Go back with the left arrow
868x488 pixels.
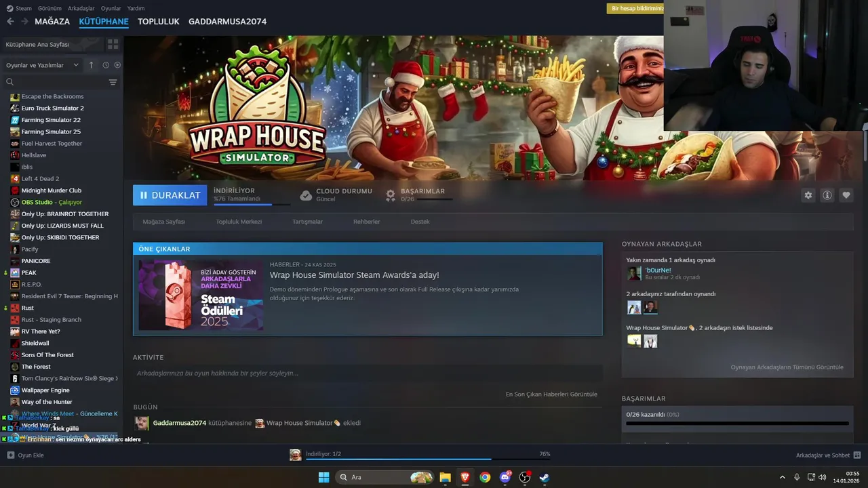coord(10,22)
